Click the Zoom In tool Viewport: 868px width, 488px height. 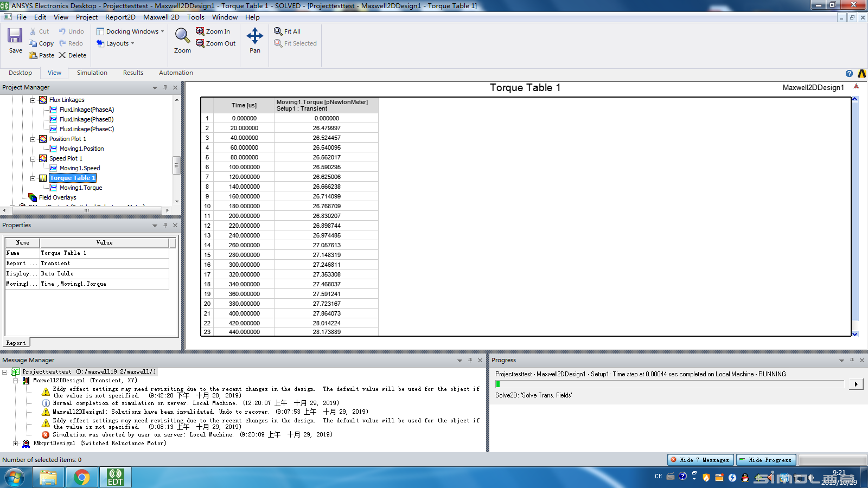213,31
